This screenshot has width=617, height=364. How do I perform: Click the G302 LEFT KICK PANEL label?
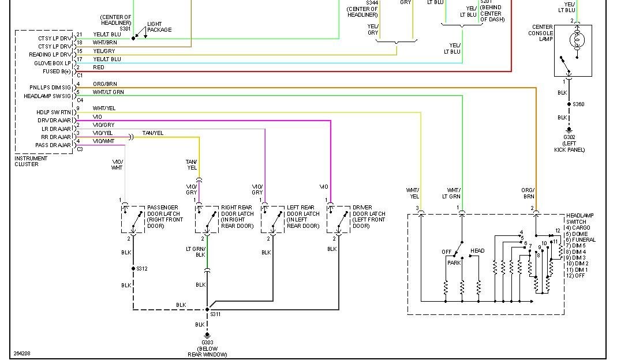coord(570,144)
